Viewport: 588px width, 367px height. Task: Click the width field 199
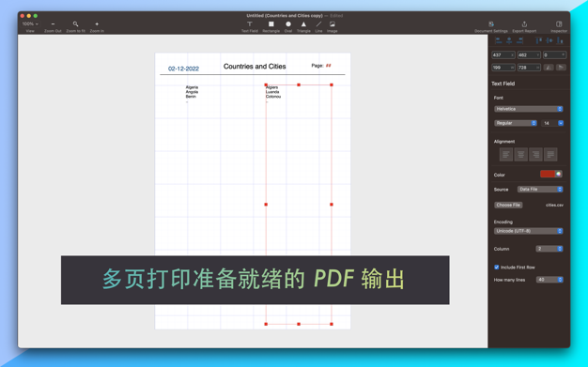503,68
